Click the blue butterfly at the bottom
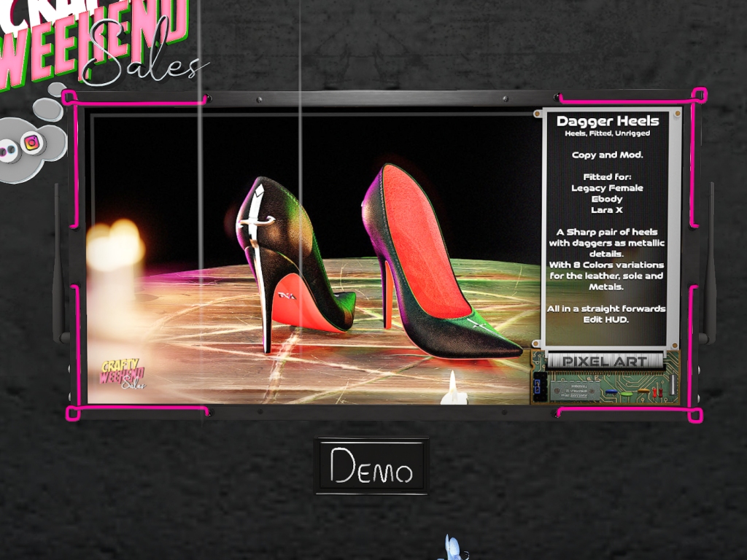The height and width of the screenshot is (560, 747). pyautogui.click(x=453, y=548)
